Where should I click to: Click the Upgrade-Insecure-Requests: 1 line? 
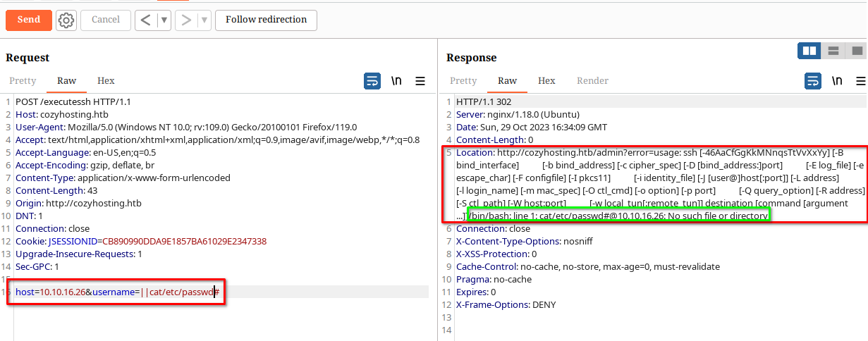pyautogui.click(x=79, y=254)
